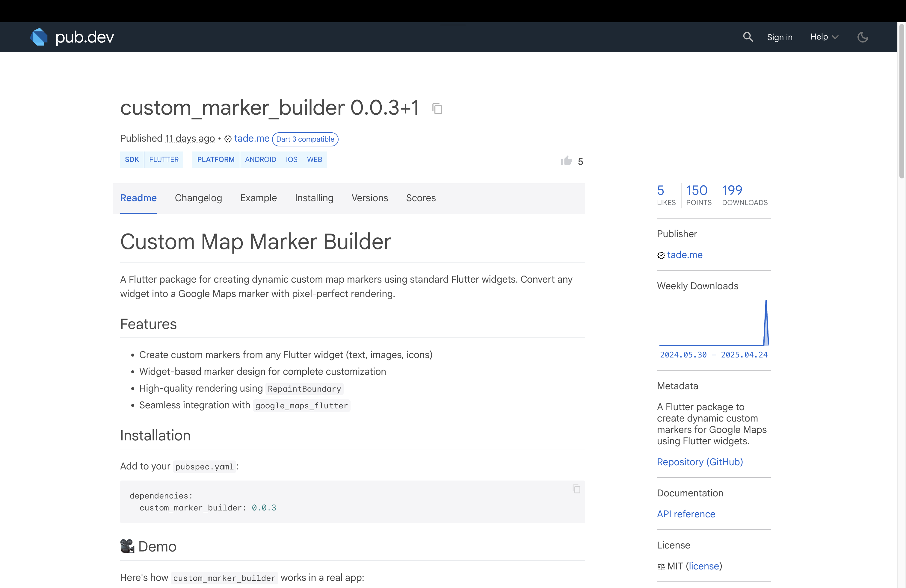Click the ANDROID platform tag
The width and height of the screenshot is (906, 588).
[260, 159]
